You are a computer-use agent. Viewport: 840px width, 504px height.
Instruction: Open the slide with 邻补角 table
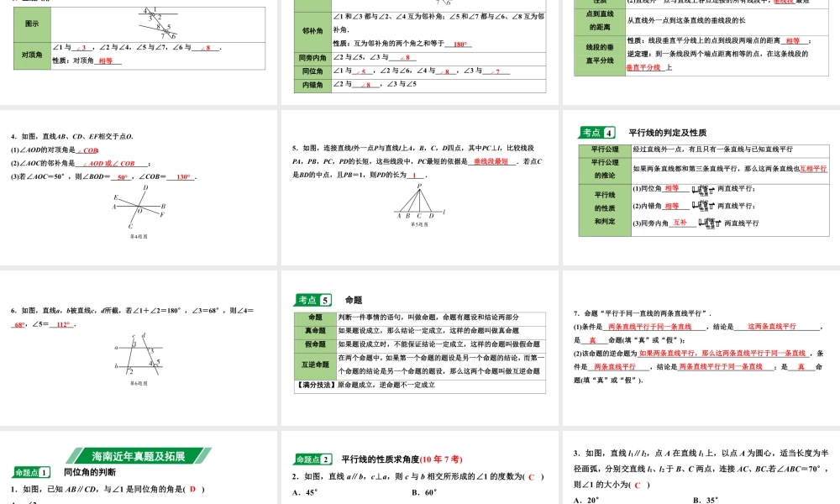[x=419, y=50]
